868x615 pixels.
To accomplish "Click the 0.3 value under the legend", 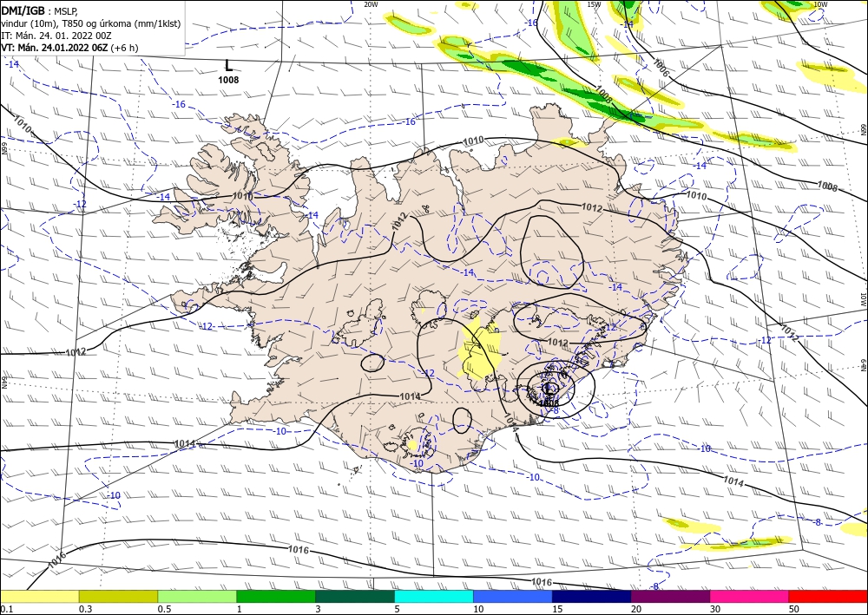I will pos(85,609).
